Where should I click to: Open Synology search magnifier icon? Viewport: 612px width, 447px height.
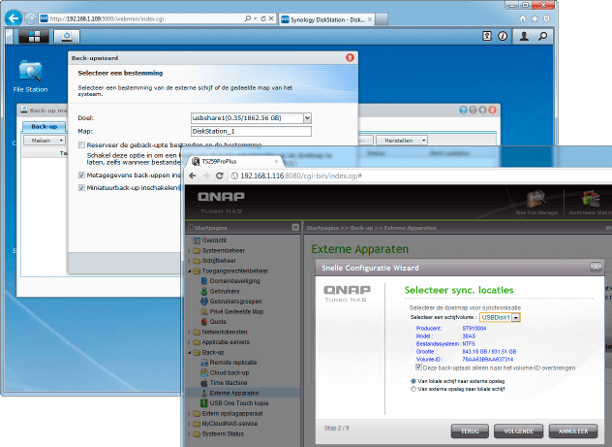(543, 36)
